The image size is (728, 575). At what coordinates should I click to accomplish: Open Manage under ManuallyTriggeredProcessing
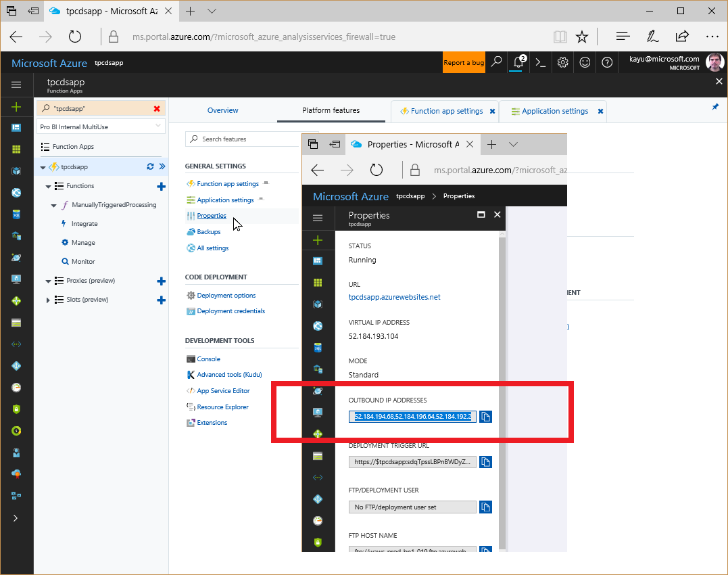[x=83, y=243]
